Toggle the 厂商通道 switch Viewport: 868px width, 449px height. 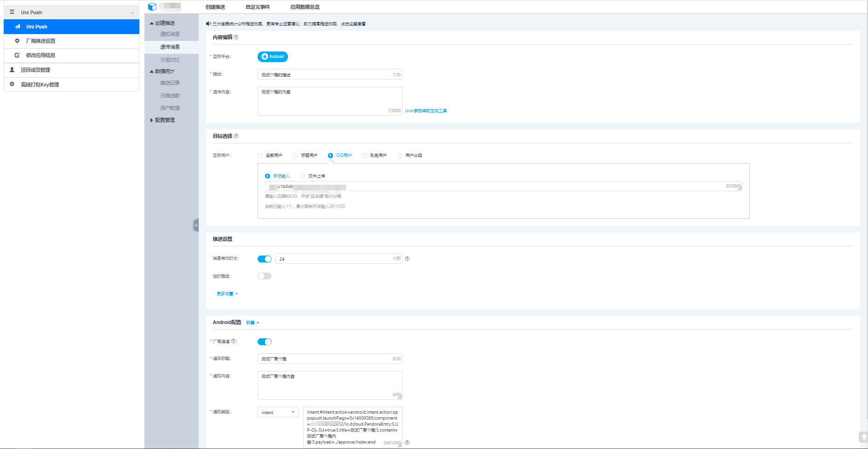tap(264, 341)
